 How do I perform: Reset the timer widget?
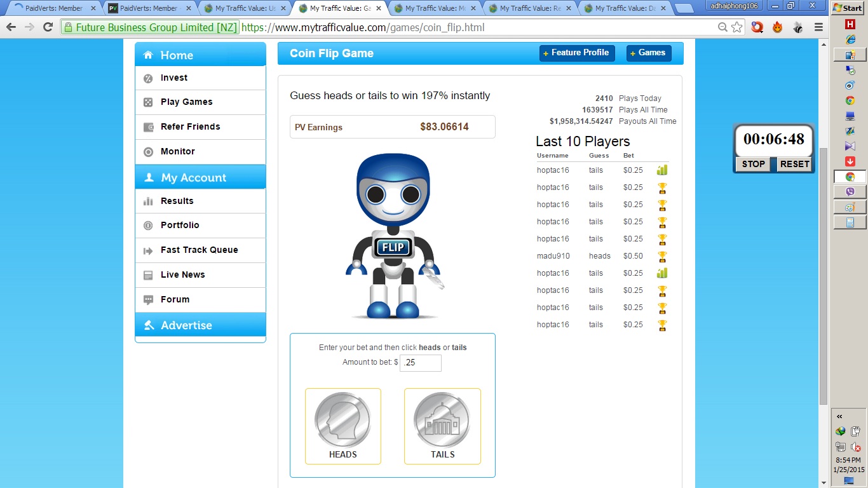tap(794, 164)
